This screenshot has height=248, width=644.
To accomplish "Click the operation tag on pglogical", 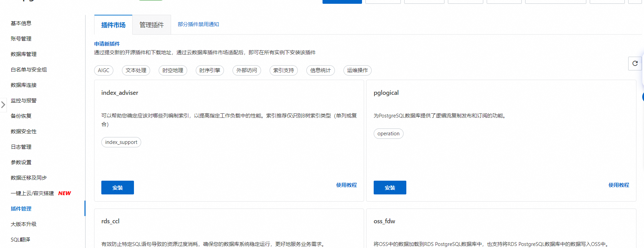I will 388,134.
